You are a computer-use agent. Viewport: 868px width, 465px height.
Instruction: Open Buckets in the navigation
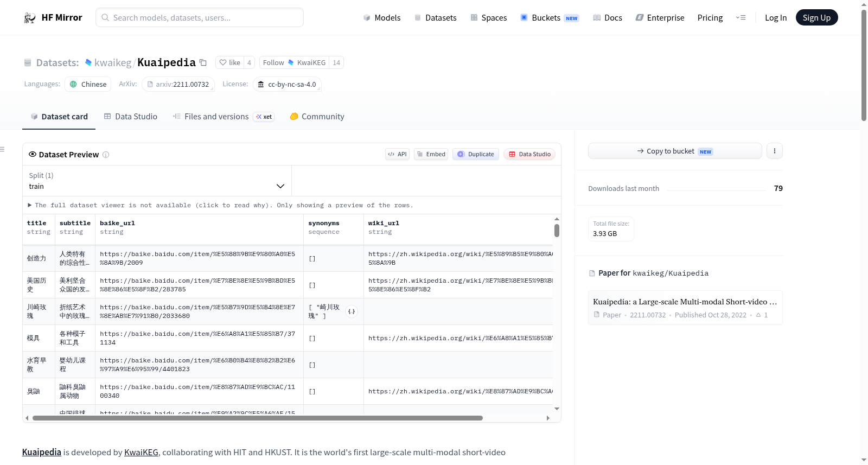[x=550, y=18]
